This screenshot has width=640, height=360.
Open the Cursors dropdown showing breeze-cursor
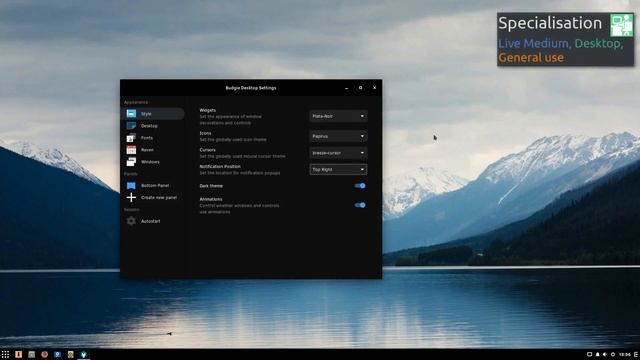pos(338,153)
